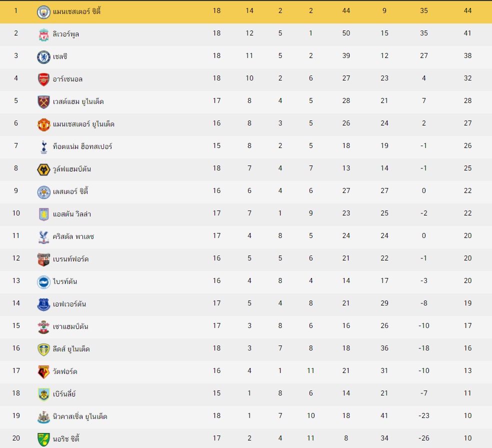
Task: Click the Liverpool club crest
Action: coord(43,34)
